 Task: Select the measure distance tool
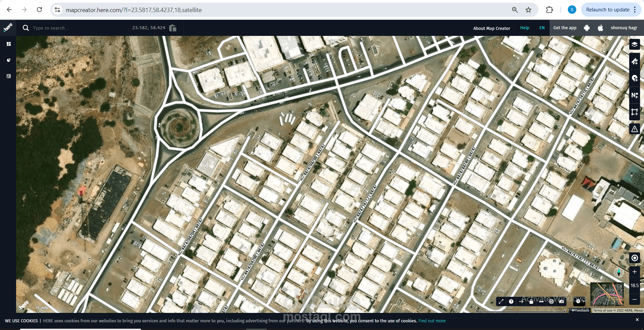click(x=501, y=301)
